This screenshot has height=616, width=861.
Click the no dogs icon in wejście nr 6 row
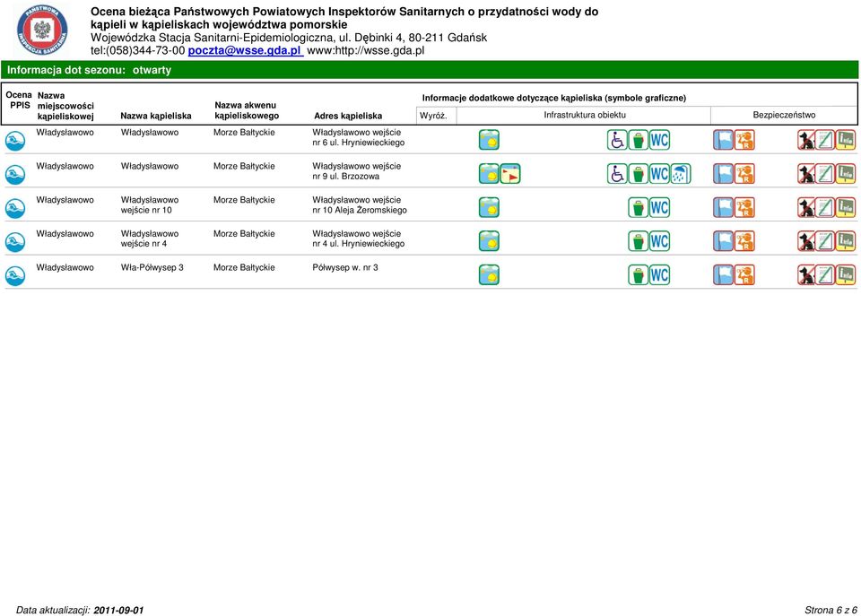[806, 140]
